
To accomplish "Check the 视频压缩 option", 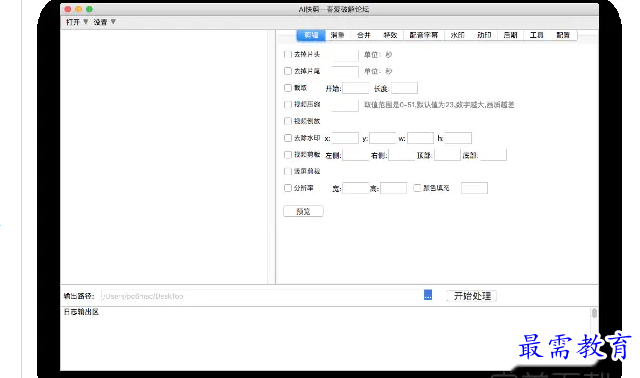I will click(x=288, y=105).
